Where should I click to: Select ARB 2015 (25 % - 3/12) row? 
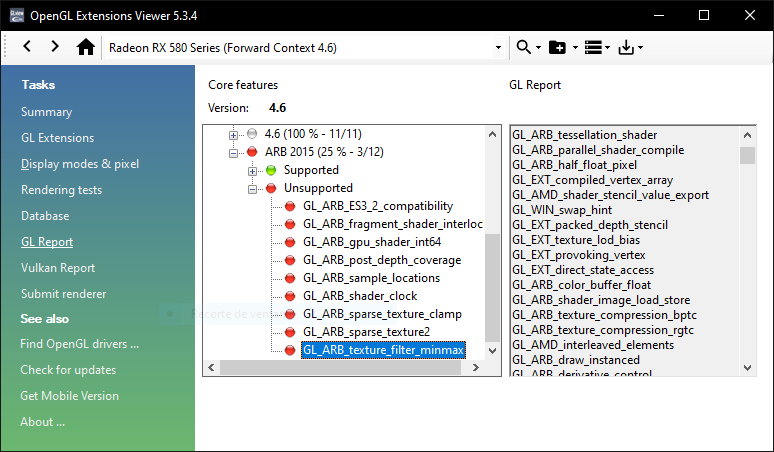tap(324, 151)
